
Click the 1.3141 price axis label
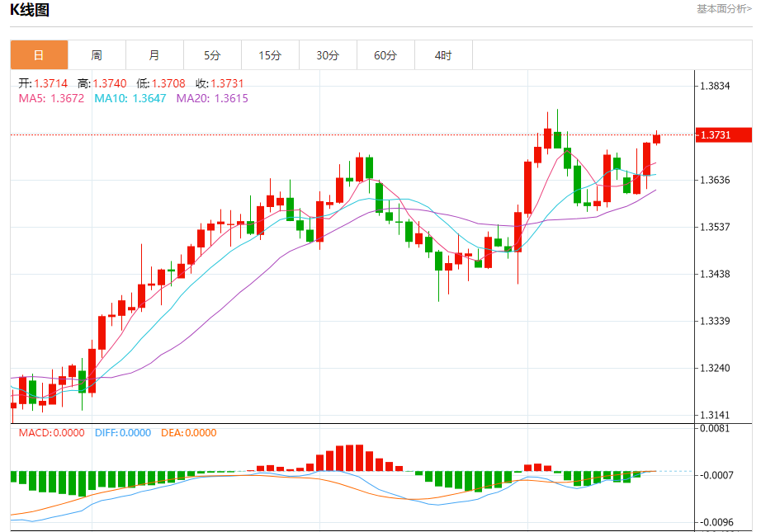coord(715,415)
